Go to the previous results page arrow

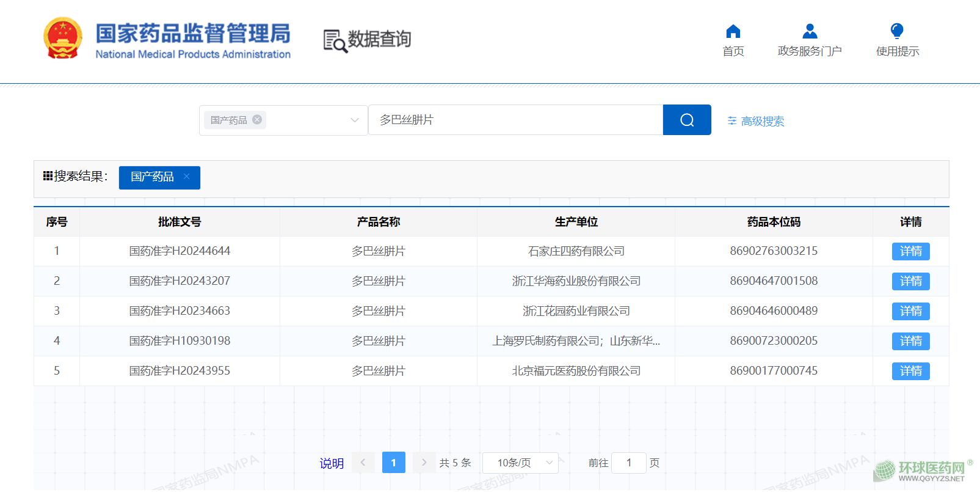(363, 463)
